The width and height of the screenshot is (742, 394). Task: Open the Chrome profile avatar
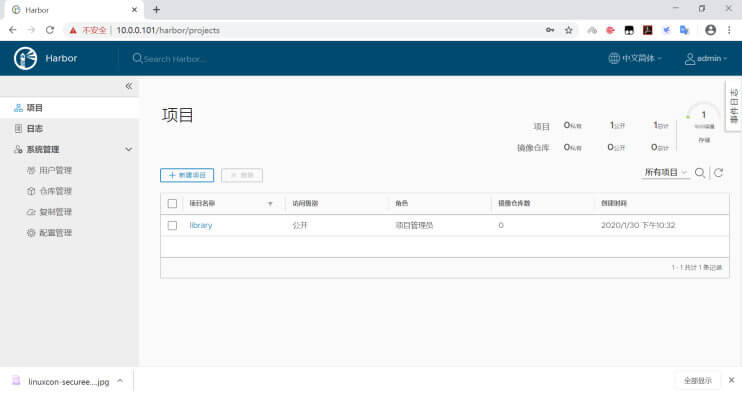click(x=710, y=30)
